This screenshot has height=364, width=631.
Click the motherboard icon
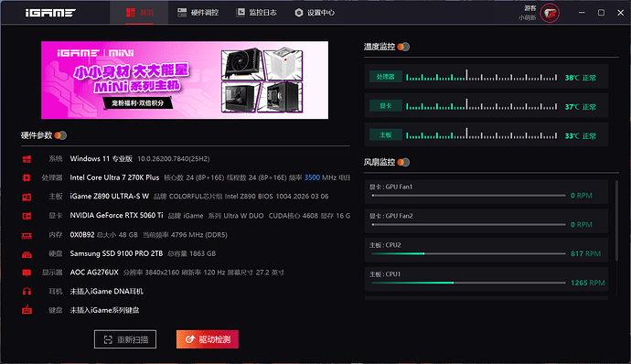[x=27, y=197]
